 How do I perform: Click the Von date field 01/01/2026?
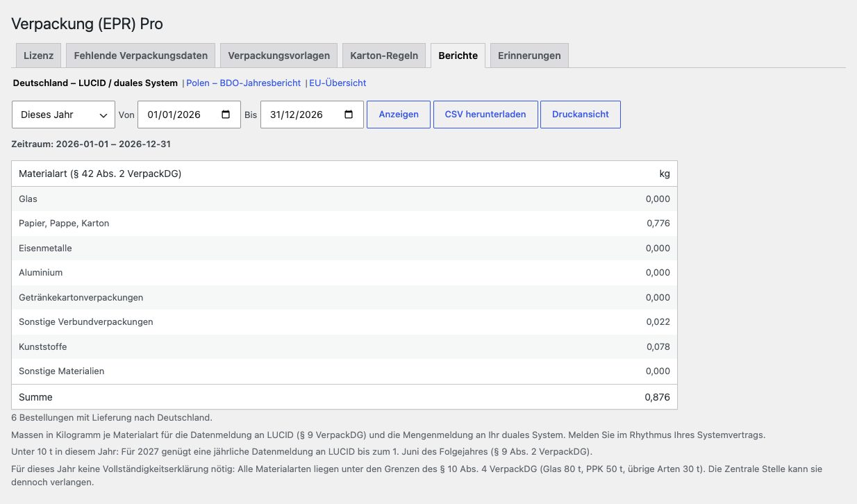(x=188, y=115)
